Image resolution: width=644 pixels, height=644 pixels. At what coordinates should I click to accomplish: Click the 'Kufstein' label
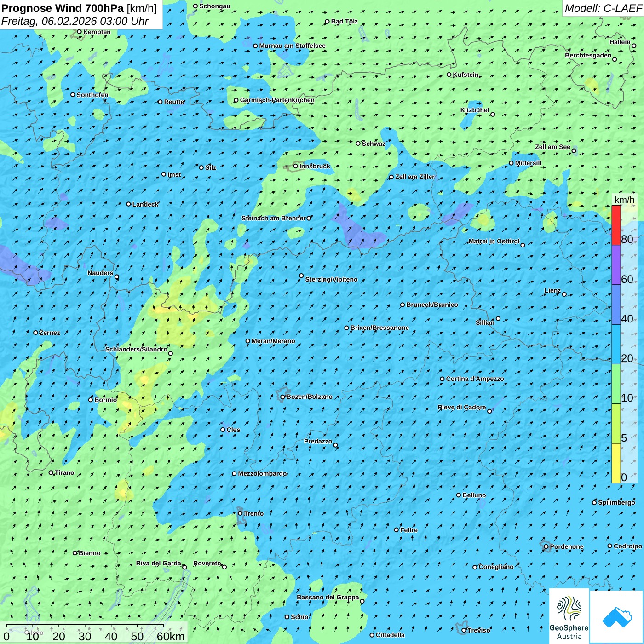(466, 75)
